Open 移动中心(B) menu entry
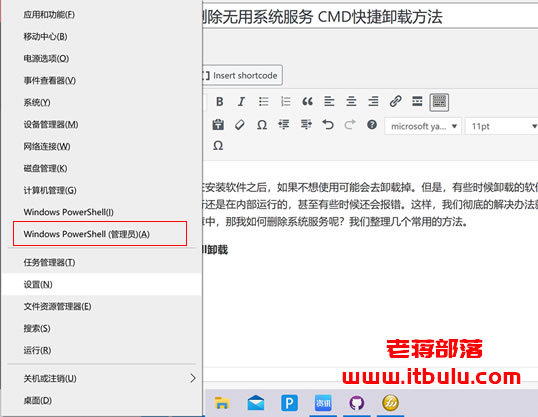 102,37
